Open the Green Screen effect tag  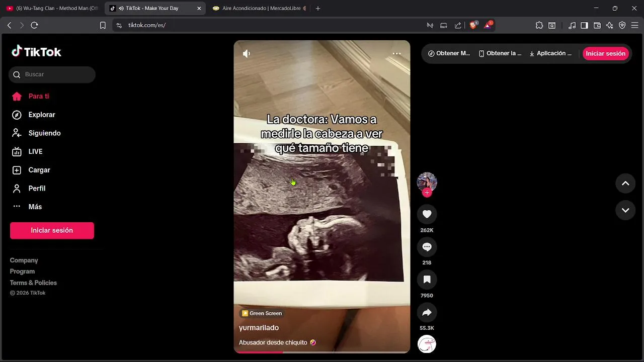262,313
